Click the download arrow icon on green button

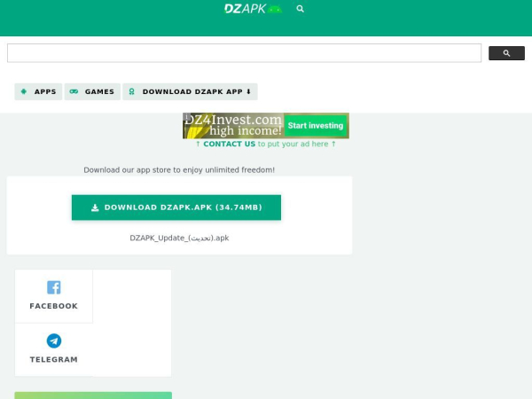[95, 207]
